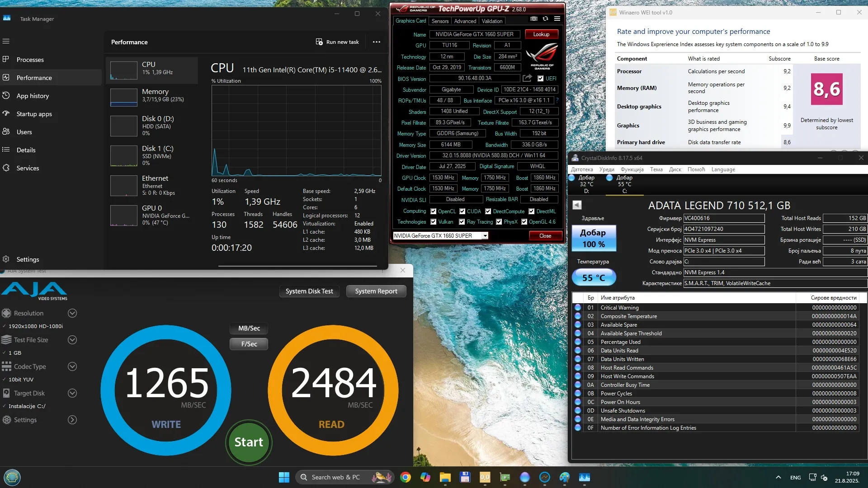Toggle the UEFI checkbox in GPU-Z
This screenshot has width=868, height=488.
541,79
